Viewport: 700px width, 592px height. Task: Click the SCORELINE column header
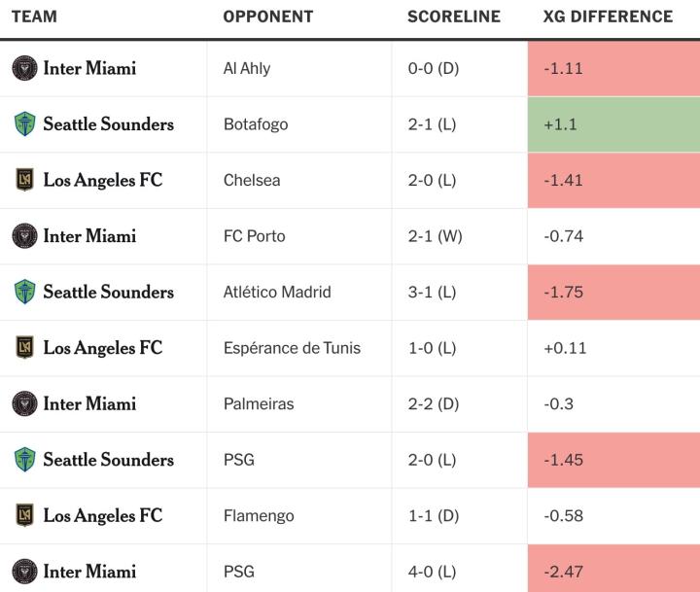(454, 17)
